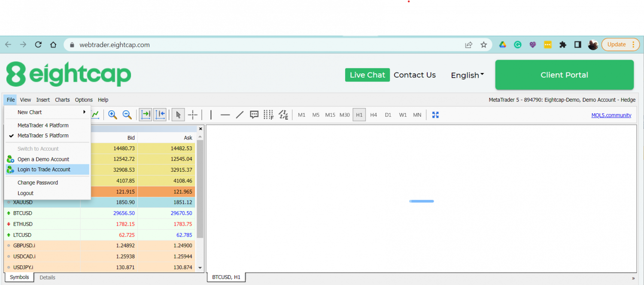Click the Live Chat button

[x=368, y=75]
